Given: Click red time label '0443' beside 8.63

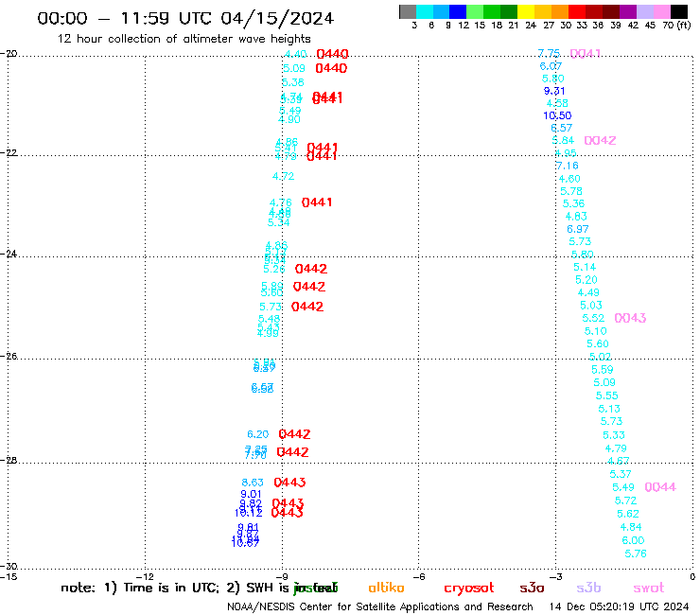Looking at the screenshot, I should pyautogui.click(x=289, y=483).
